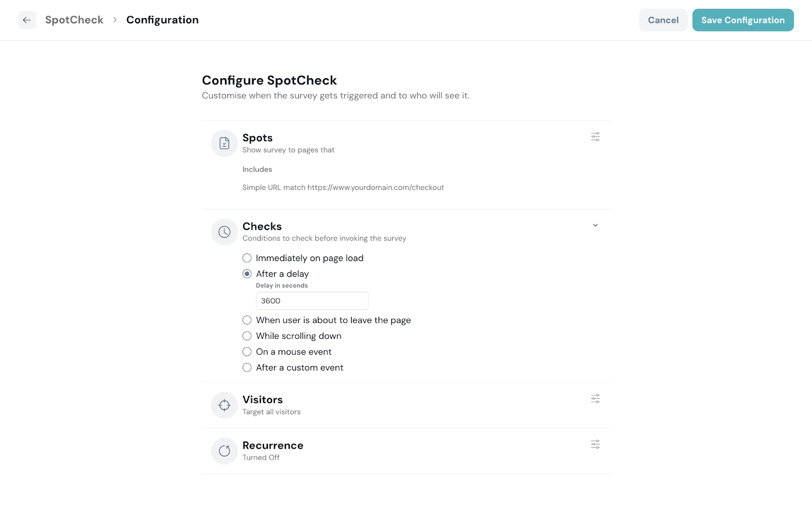Select On a mouse event option
Viewport: 812px width, 508px height.
tap(247, 352)
